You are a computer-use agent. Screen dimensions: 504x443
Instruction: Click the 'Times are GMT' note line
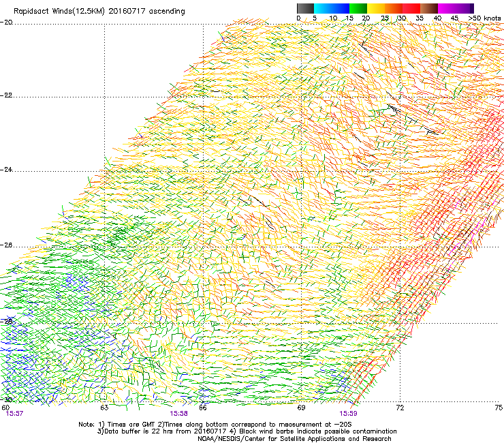point(215,425)
